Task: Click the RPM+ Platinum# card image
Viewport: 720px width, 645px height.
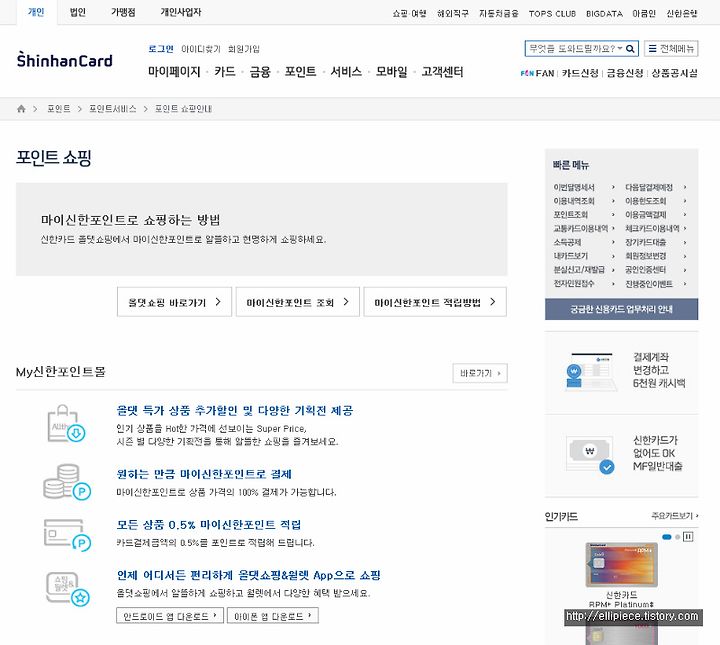Action: [x=621, y=565]
